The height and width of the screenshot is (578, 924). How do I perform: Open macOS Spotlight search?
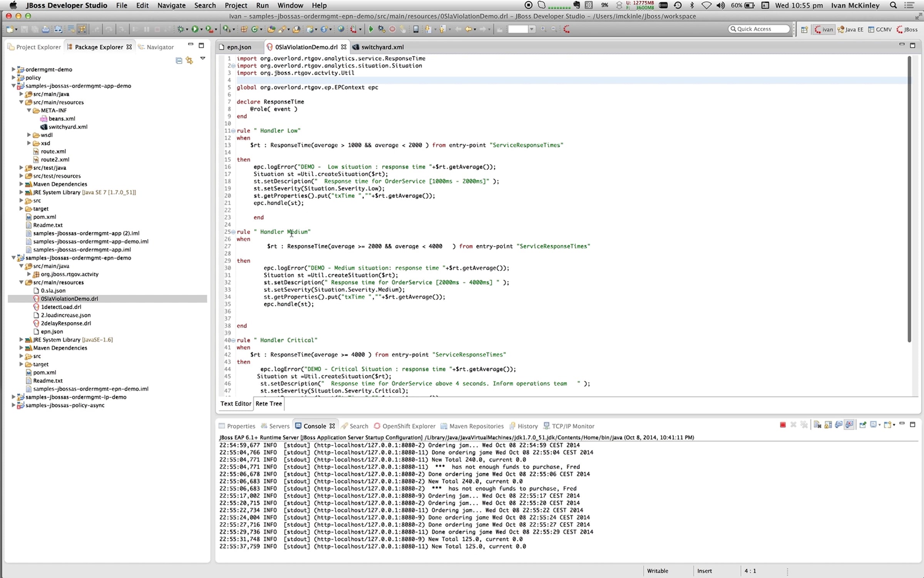click(x=894, y=5)
